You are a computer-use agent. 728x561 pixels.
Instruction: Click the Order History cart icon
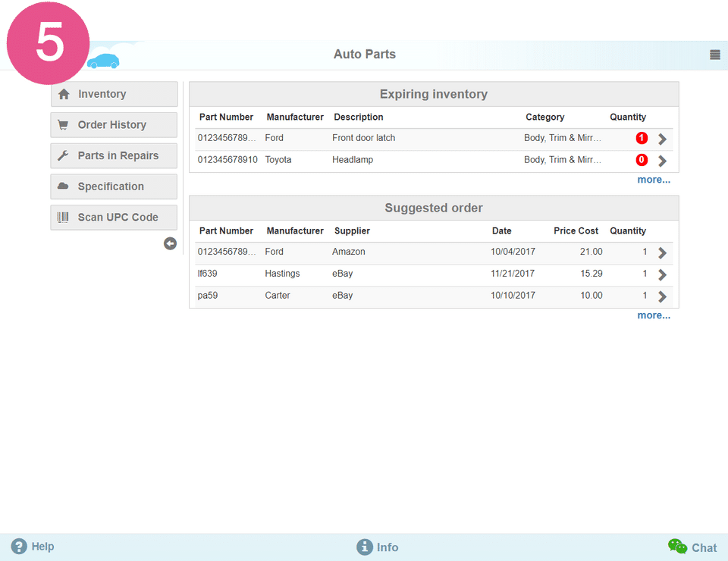[63, 125]
